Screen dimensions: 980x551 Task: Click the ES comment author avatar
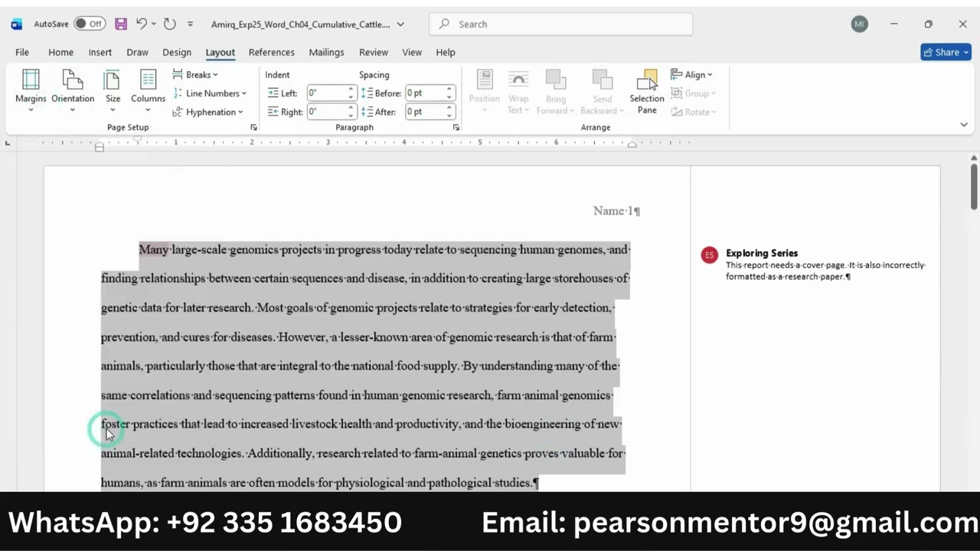coord(710,256)
